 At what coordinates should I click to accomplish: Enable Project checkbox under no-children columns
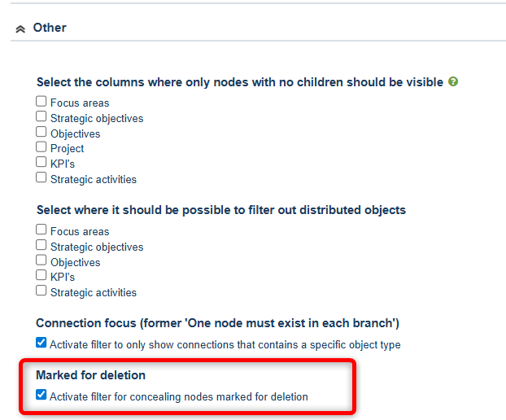(41, 147)
